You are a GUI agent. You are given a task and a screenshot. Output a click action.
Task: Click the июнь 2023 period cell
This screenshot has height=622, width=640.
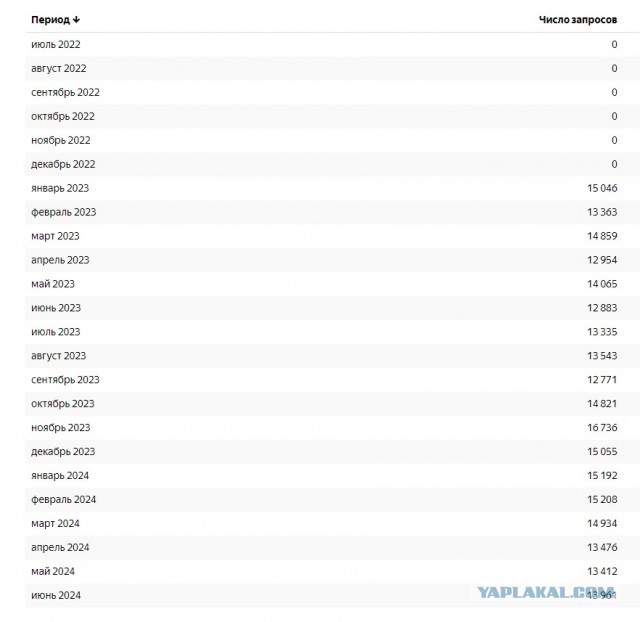click(56, 308)
